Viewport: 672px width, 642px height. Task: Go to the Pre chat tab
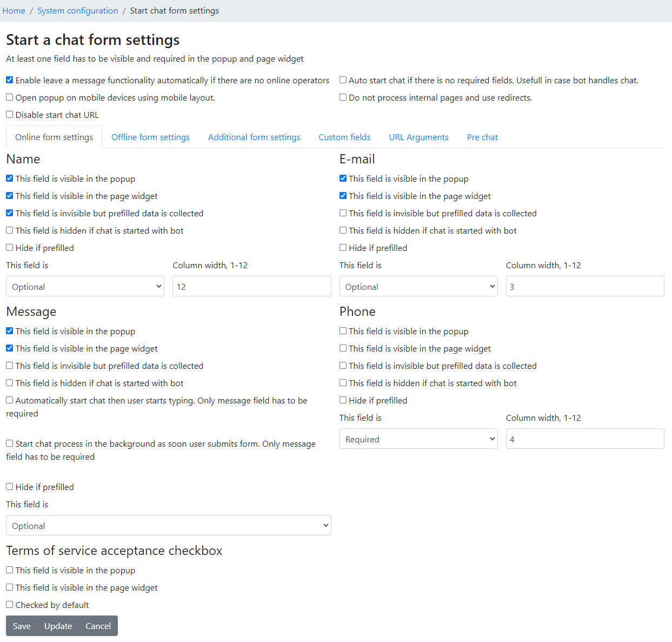click(482, 137)
